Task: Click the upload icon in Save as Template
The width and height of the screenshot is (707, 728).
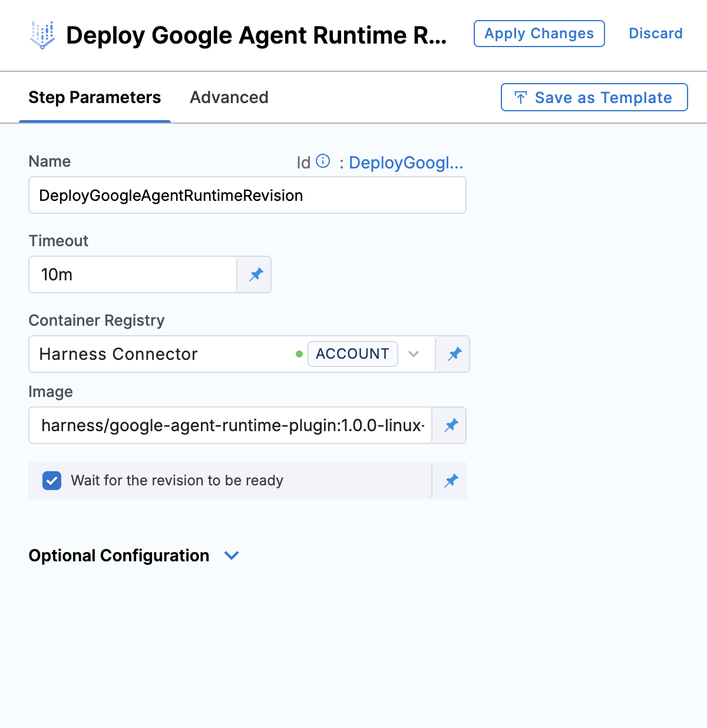Action: pyautogui.click(x=521, y=97)
